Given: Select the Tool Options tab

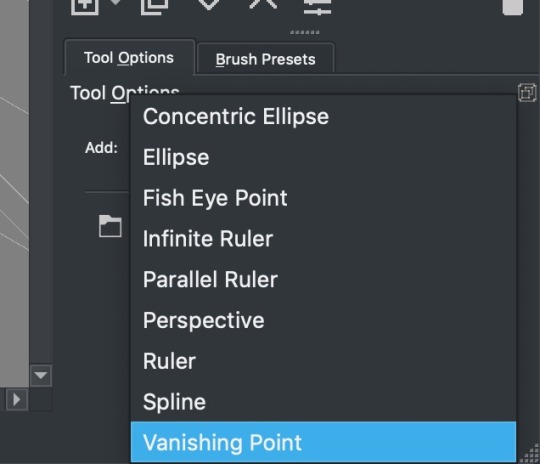Looking at the screenshot, I should 129,58.
